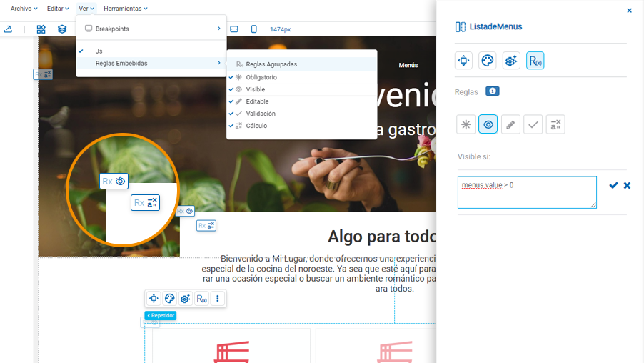Click the export/share icon in toolbar

click(8, 29)
